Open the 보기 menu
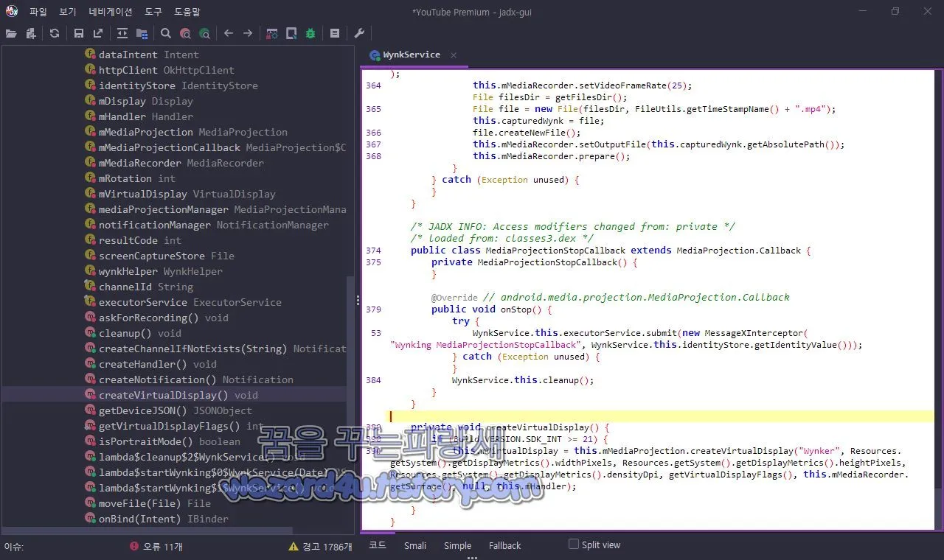Screen dimensions: 944x560 68,12
